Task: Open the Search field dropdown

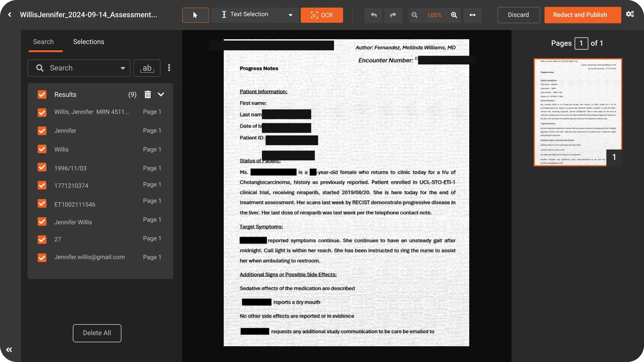Action: click(123, 68)
